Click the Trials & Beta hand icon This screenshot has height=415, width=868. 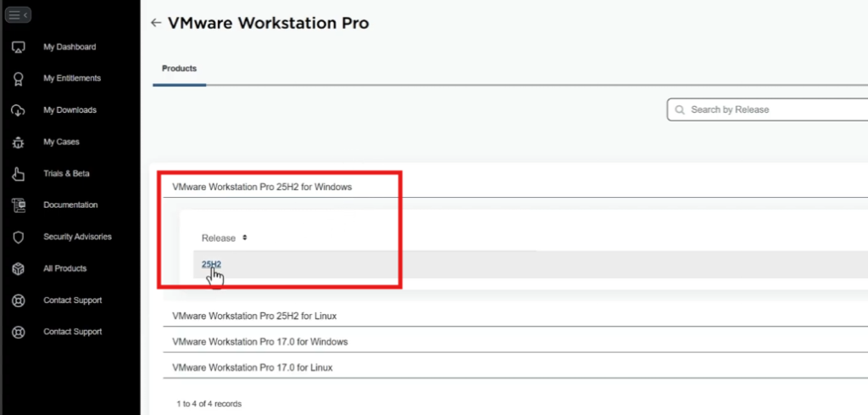18,174
